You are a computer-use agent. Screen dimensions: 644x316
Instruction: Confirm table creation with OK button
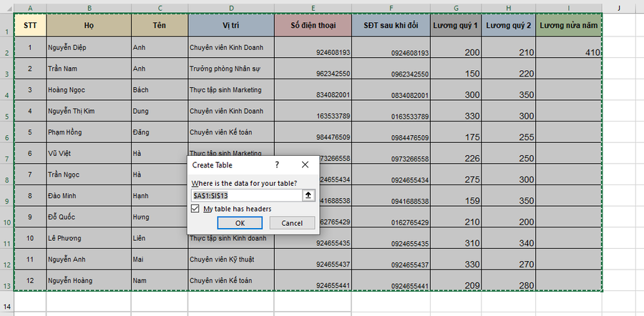click(x=240, y=223)
